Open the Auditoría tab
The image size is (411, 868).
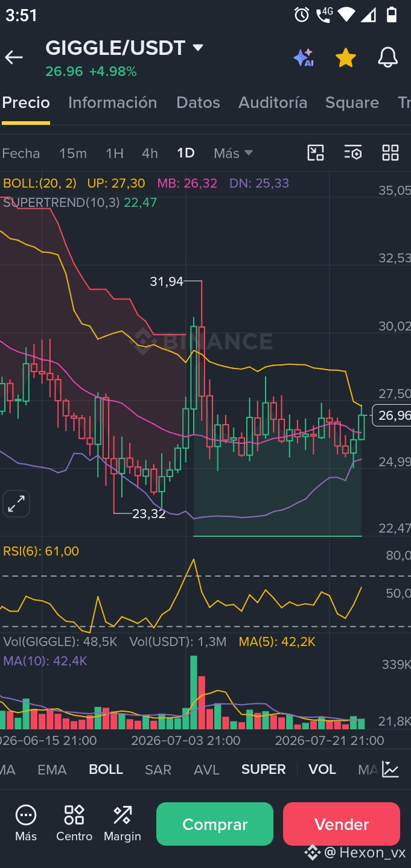(273, 103)
